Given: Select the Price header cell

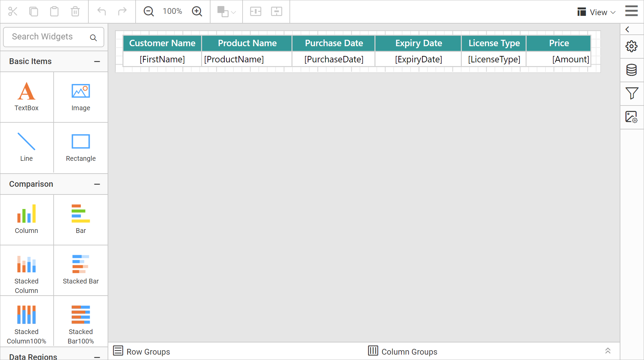Looking at the screenshot, I should tap(559, 43).
